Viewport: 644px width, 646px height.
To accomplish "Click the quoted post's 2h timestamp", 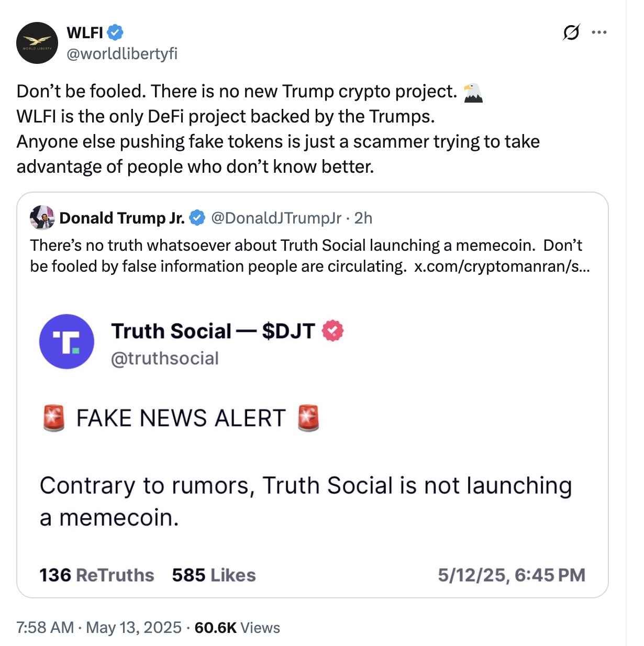I will 363,218.
